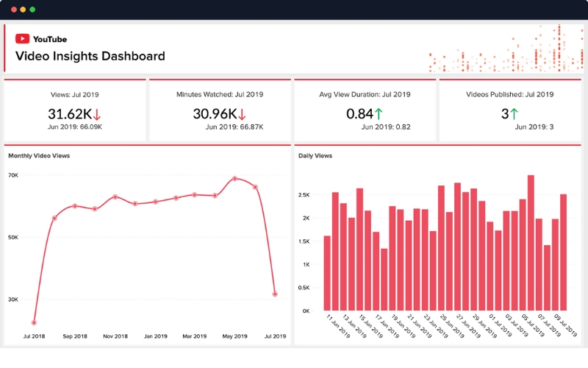Click the red down arrow beside 30.96K minutes
The height and width of the screenshot is (368, 588).
click(x=242, y=114)
